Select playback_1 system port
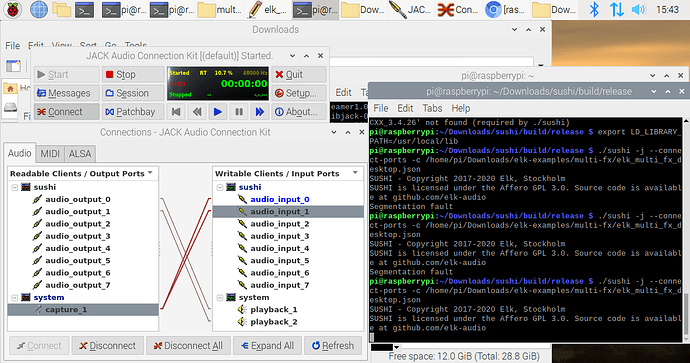Screen dimensions: 690x363 point(274,310)
